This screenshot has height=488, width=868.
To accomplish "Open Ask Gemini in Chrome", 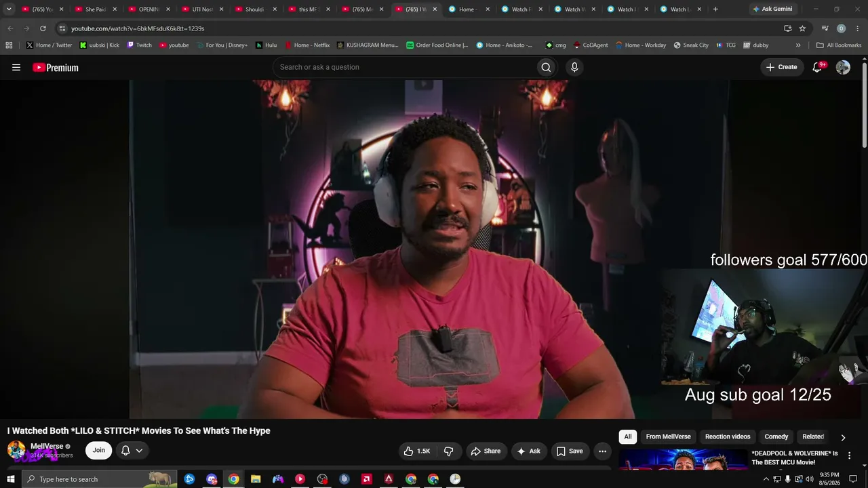I will point(772,9).
